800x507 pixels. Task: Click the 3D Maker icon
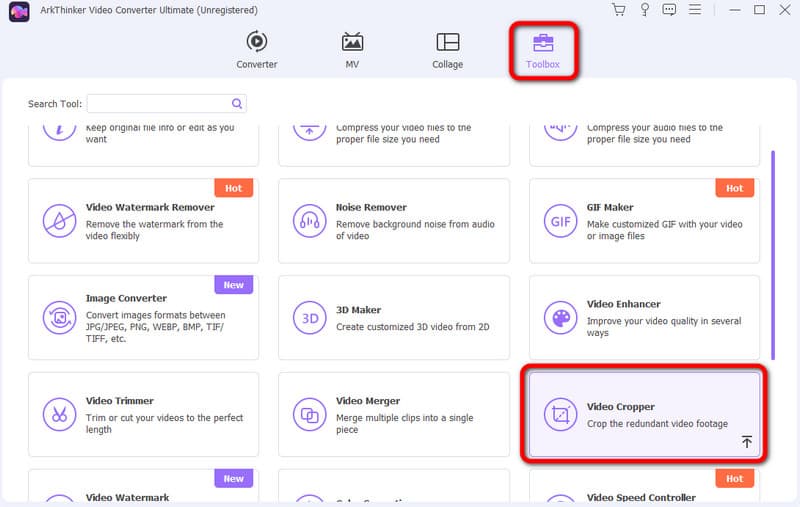309,318
